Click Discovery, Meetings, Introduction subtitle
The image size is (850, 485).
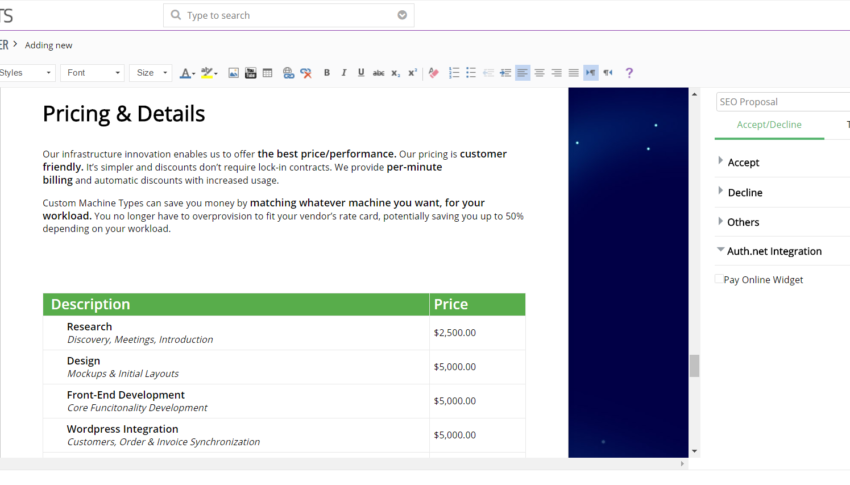(140, 340)
